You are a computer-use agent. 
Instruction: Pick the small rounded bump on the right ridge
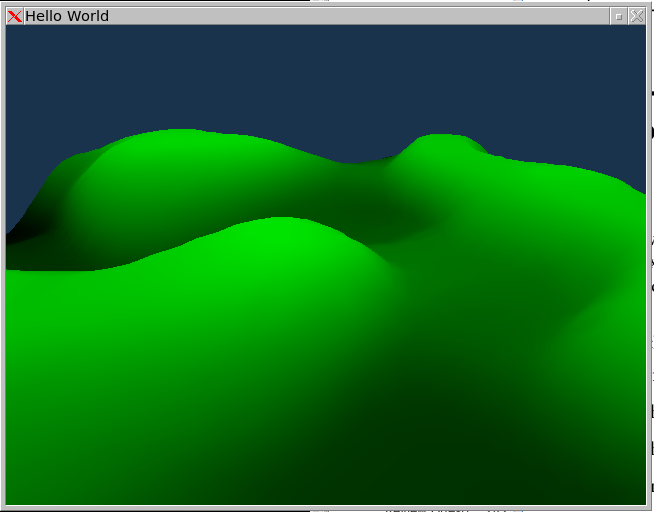(438, 141)
